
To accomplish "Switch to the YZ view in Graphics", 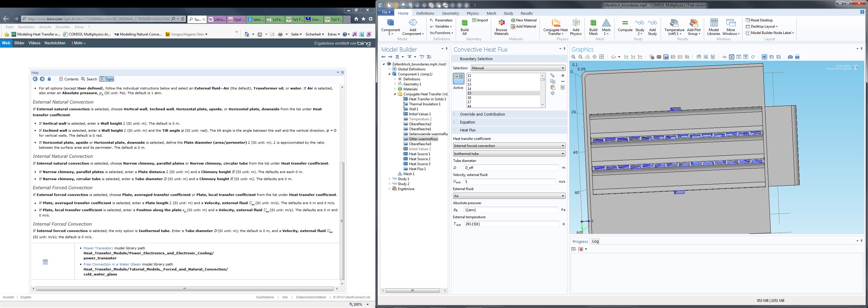I will (633, 57).
